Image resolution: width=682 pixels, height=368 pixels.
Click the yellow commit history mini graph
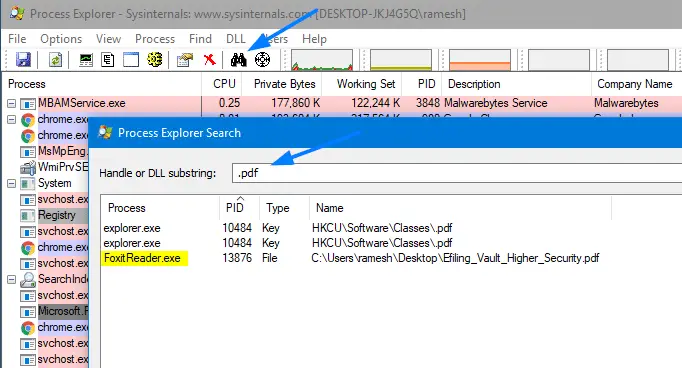pos(401,60)
